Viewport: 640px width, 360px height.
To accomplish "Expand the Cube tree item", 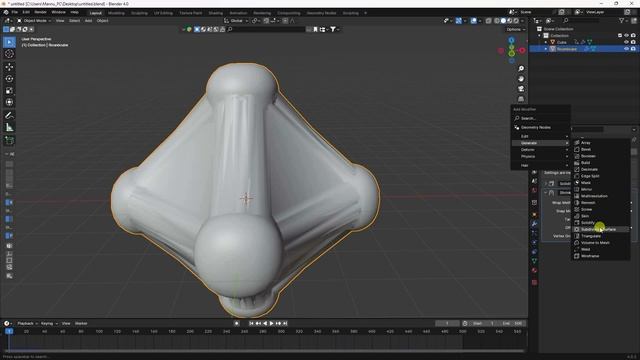I will point(546,42).
